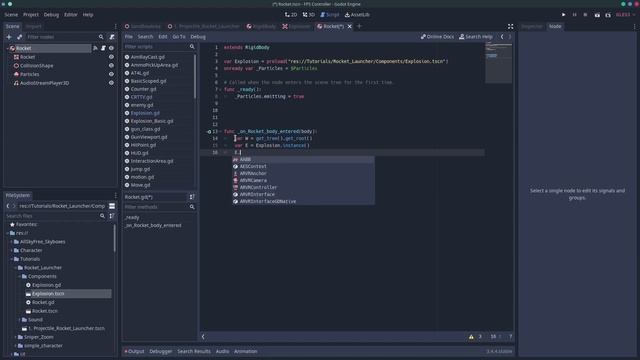Screen dimensions: 640x360
Task: Switch to Import dock tab
Action: coord(33,27)
